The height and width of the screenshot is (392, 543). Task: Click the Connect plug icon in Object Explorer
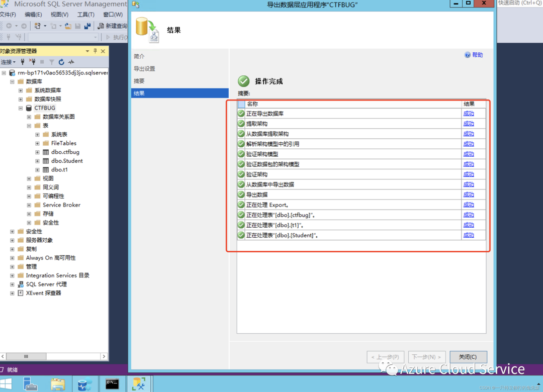pyautogui.click(x=23, y=62)
